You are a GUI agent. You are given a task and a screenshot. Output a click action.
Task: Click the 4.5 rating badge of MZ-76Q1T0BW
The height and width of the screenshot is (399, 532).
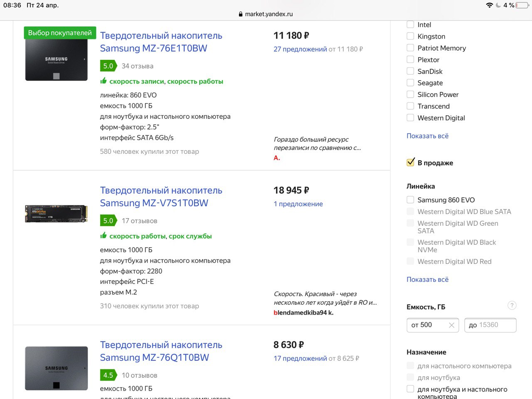click(108, 375)
